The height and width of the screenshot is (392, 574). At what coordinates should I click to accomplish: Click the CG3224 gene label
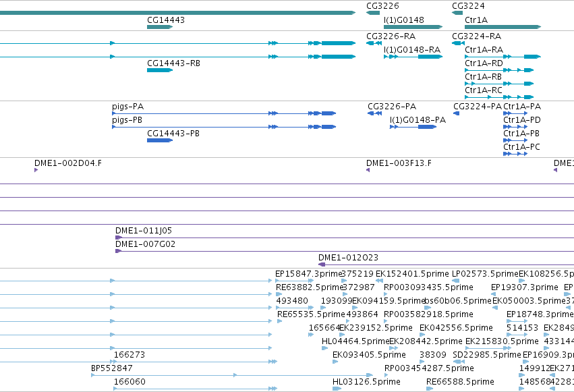click(468, 6)
